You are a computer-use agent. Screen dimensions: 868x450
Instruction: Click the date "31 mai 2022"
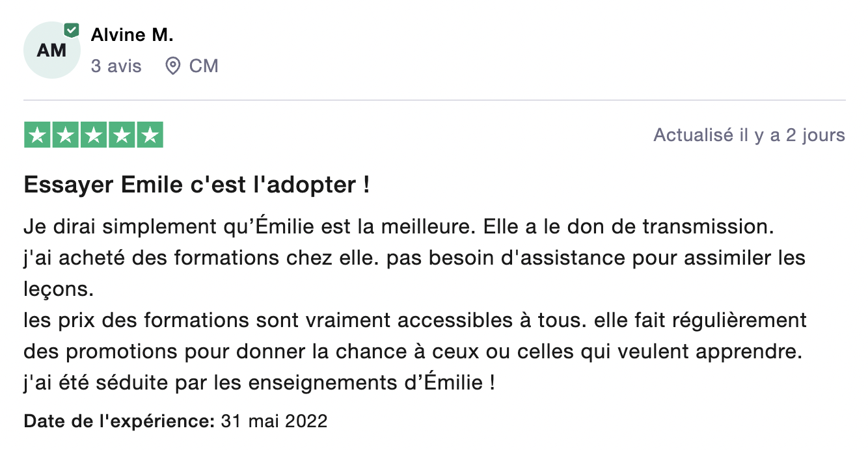(274, 421)
